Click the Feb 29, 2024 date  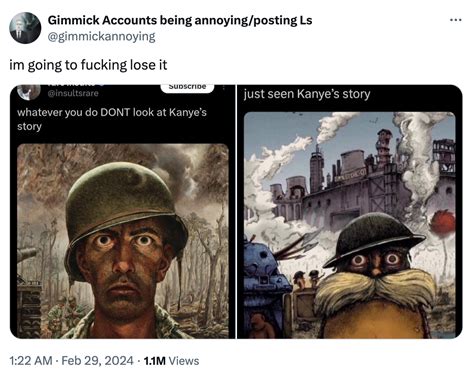(97, 361)
